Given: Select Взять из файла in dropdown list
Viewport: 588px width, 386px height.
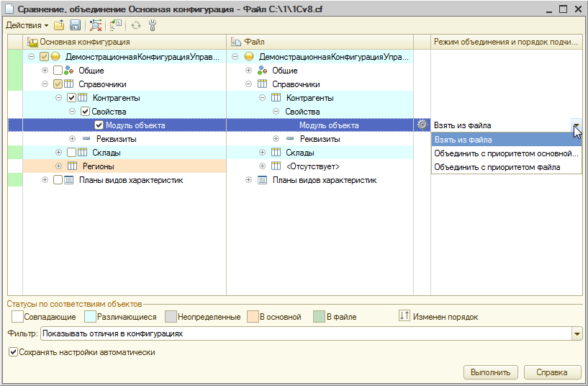Looking at the screenshot, I should [x=506, y=140].
